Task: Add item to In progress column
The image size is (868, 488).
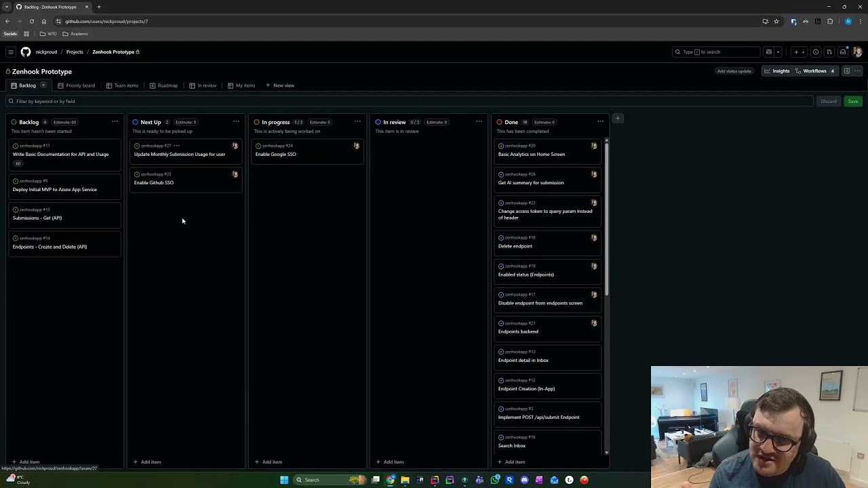Action: 269,462
